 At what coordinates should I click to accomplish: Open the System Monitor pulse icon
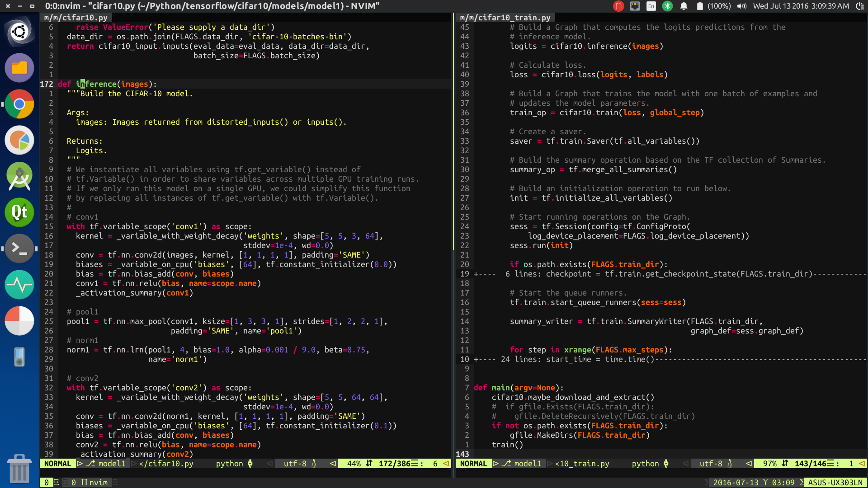[19, 285]
